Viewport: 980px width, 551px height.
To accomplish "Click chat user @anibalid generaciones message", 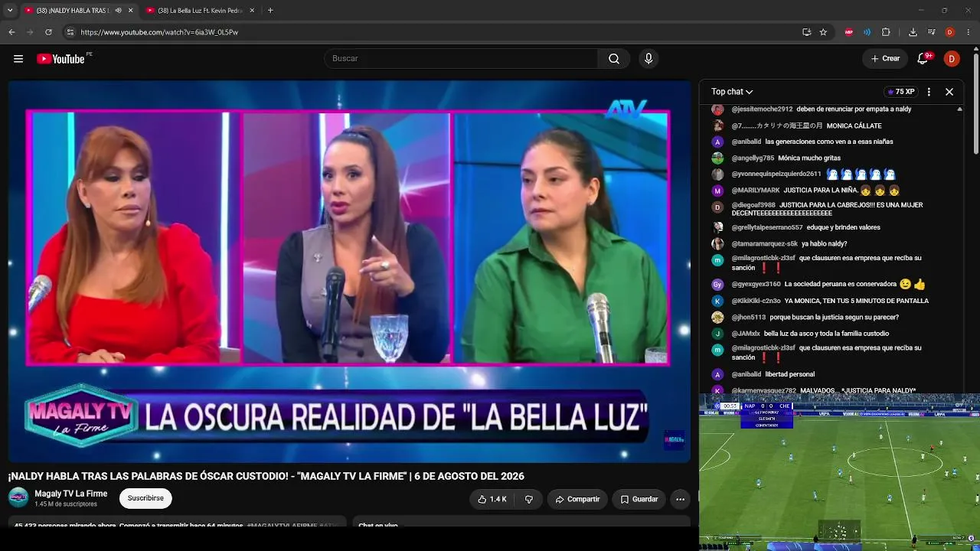I will 829,142.
